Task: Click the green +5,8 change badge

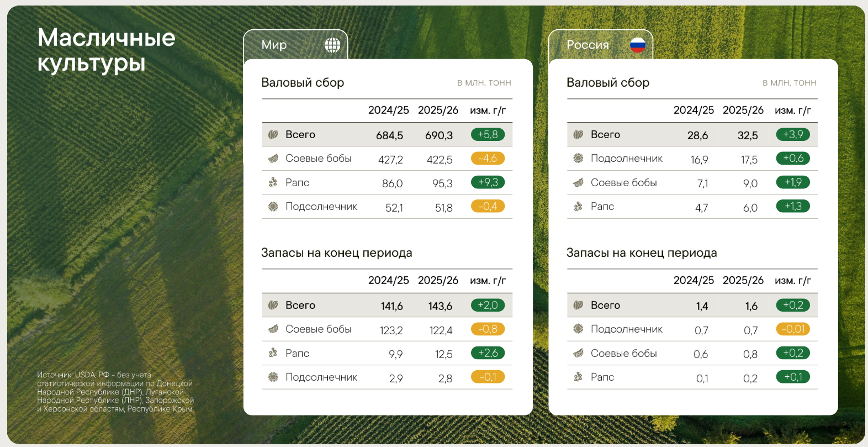Action: 488,134
